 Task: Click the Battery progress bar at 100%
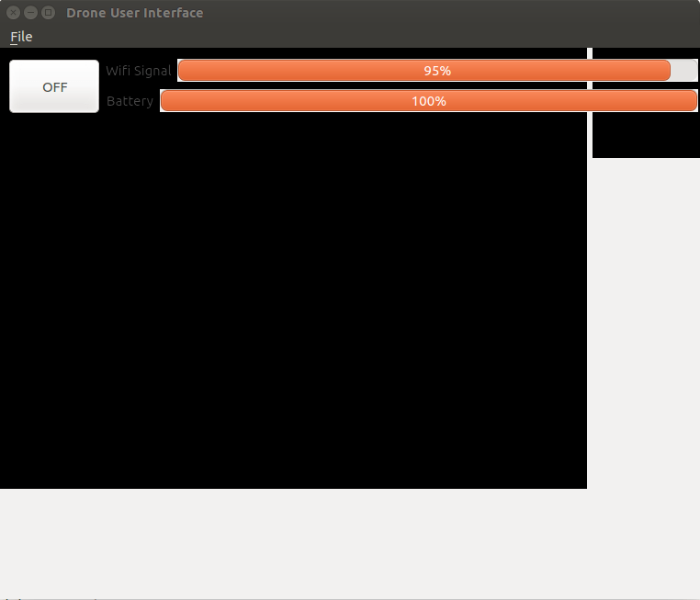[x=429, y=101]
